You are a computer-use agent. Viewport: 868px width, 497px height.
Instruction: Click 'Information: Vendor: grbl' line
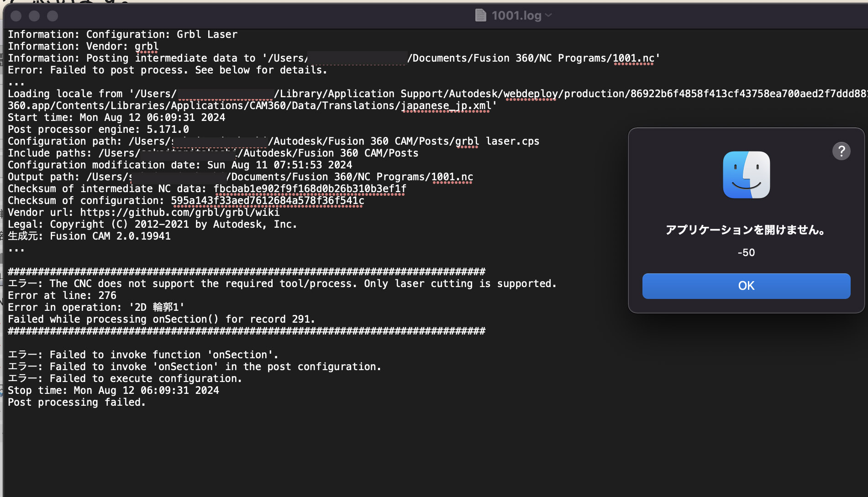(x=83, y=46)
